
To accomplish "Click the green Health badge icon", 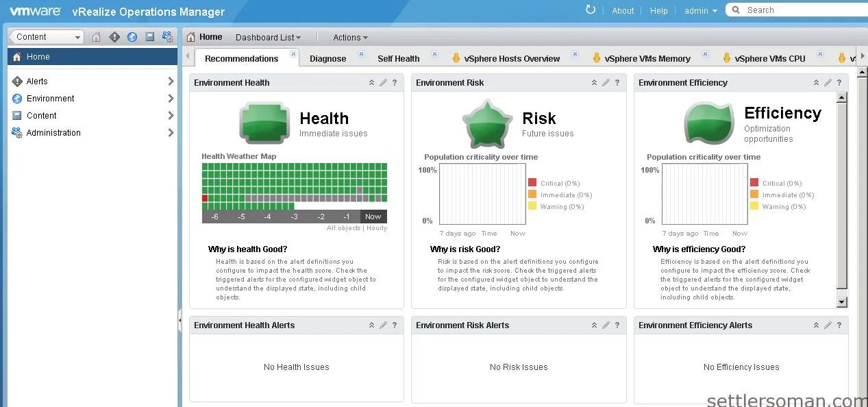I will point(265,123).
